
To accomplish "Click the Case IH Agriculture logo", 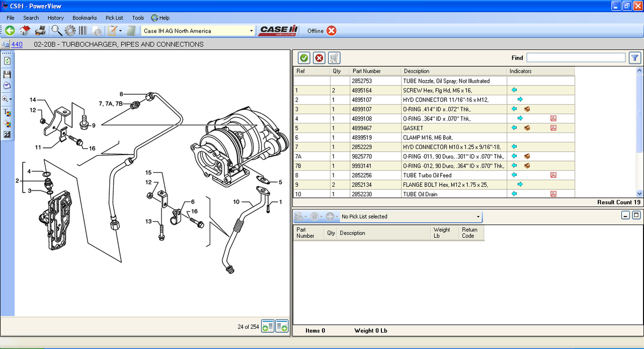I will pyautogui.click(x=278, y=31).
